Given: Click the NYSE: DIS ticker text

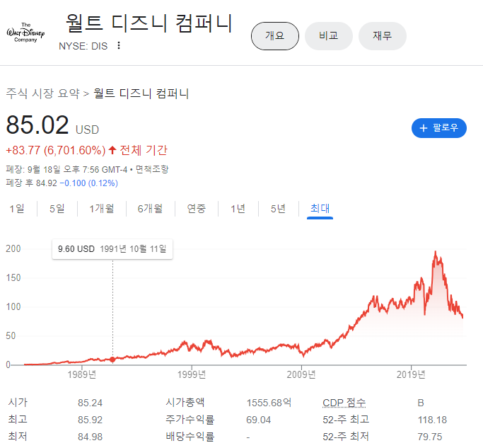Looking at the screenshot, I should tap(83, 46).
